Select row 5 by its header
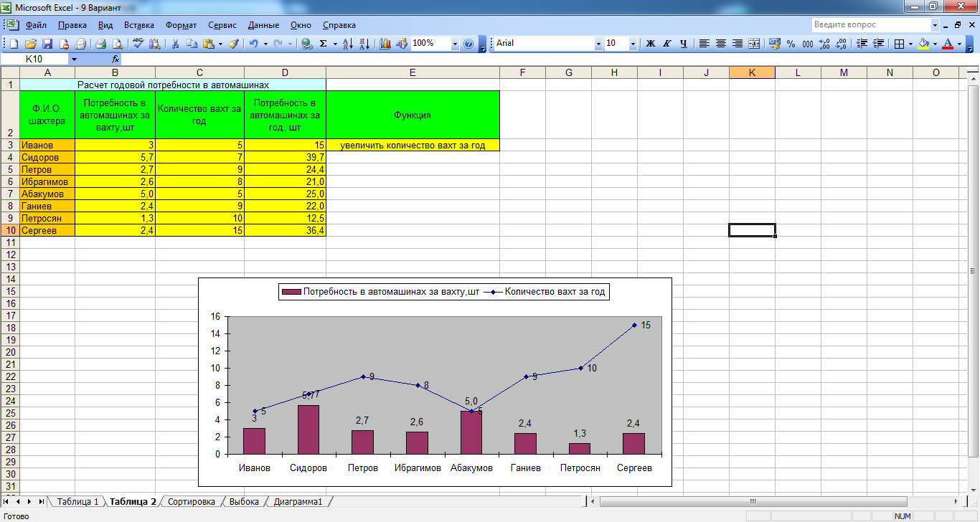 tap(10, 170)
